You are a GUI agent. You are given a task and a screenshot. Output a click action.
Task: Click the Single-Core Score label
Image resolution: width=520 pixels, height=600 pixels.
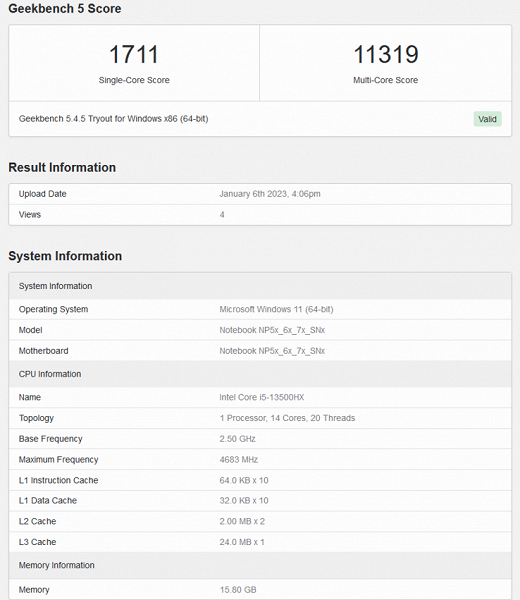click(134, 80)
